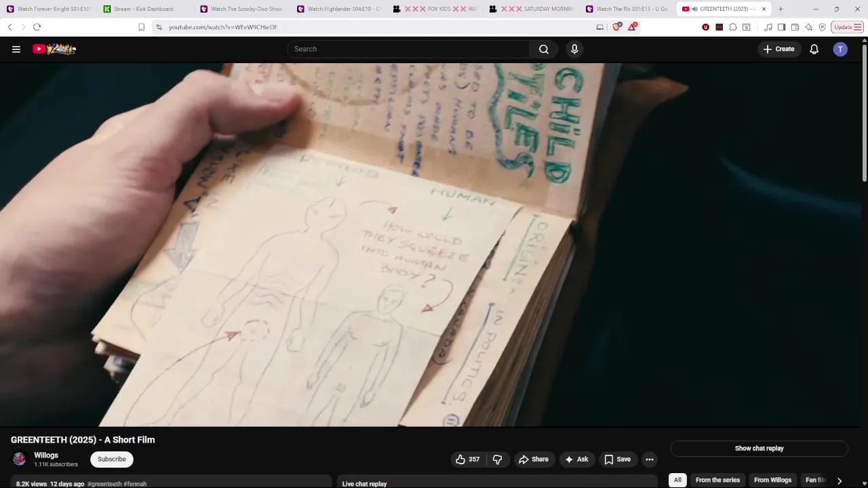868x488 pixels.
Task: Go back with the browser back arrow
Action: pyautogui.click(x=9, y=27)
